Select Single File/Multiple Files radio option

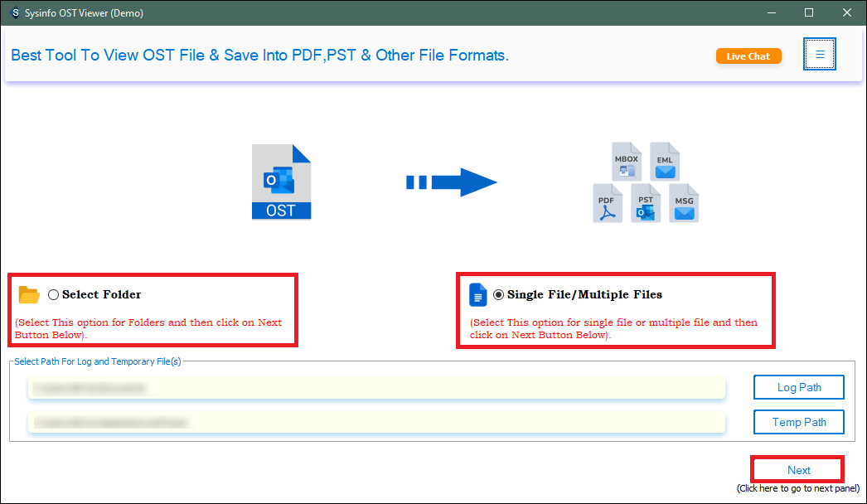(498, 295)
